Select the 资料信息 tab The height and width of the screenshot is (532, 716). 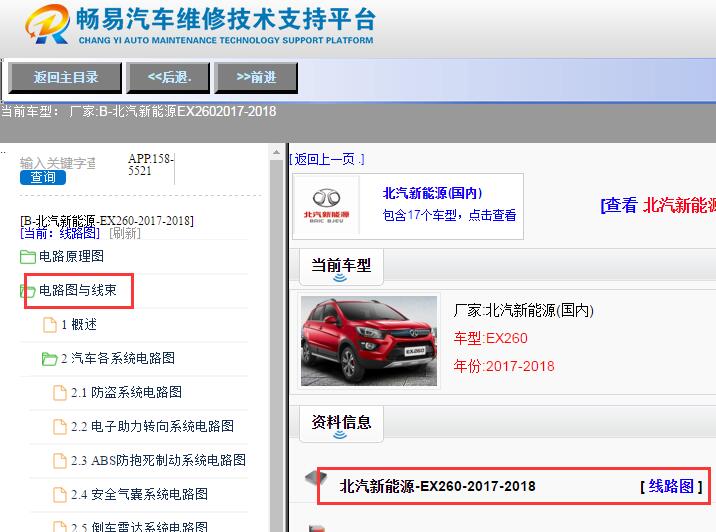pos(341,423)
